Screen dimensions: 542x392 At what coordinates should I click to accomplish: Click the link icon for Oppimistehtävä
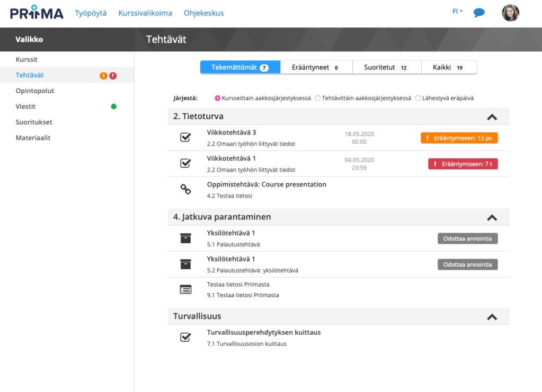coord(185,190)
